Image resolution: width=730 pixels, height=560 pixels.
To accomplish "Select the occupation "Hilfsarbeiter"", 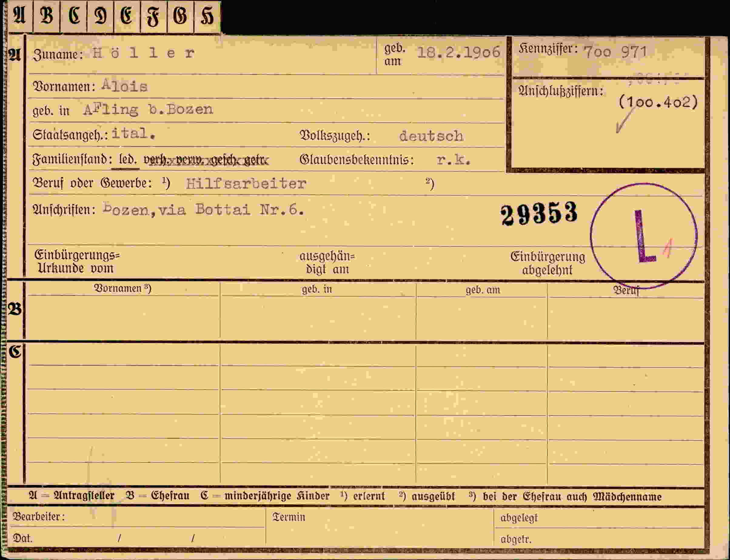I will (x=246, y=183).
